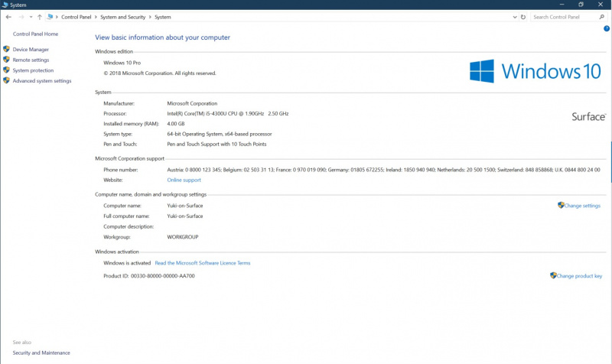
Task: Open Advanced system settings link
Action: coord(42,81)
